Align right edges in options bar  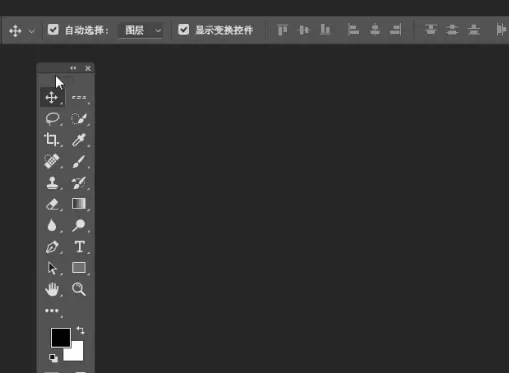click(x=396, y=30)
